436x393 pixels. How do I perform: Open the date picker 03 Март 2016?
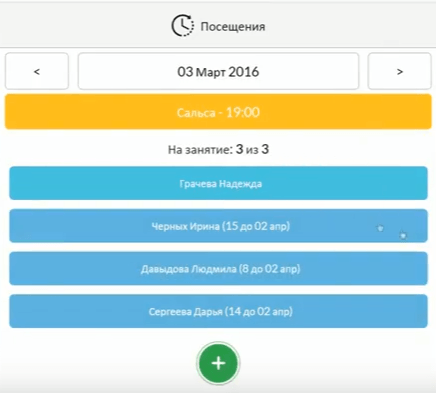click(218, 71)
